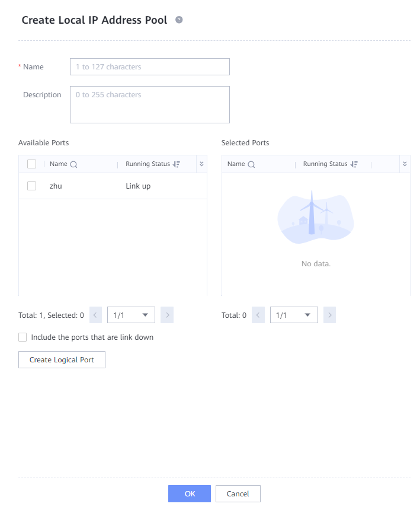Go to previous page of Available Ports

click(x=96, y=315)
